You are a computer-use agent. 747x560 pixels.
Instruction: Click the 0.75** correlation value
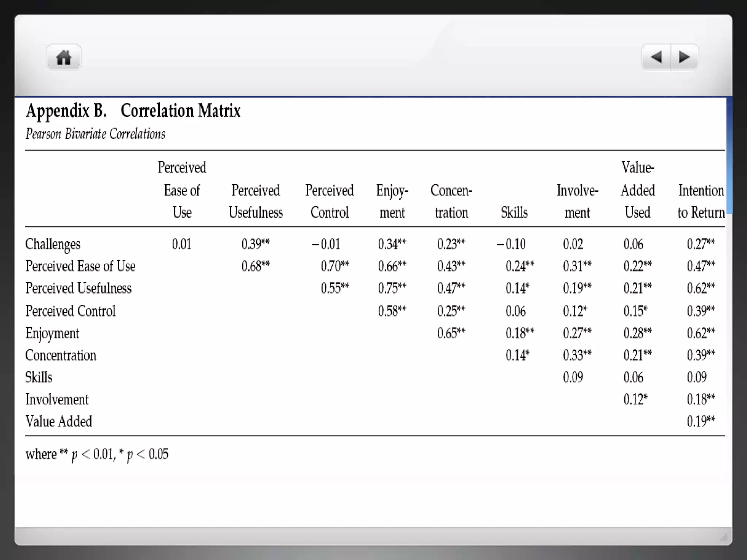coord(392,288)
